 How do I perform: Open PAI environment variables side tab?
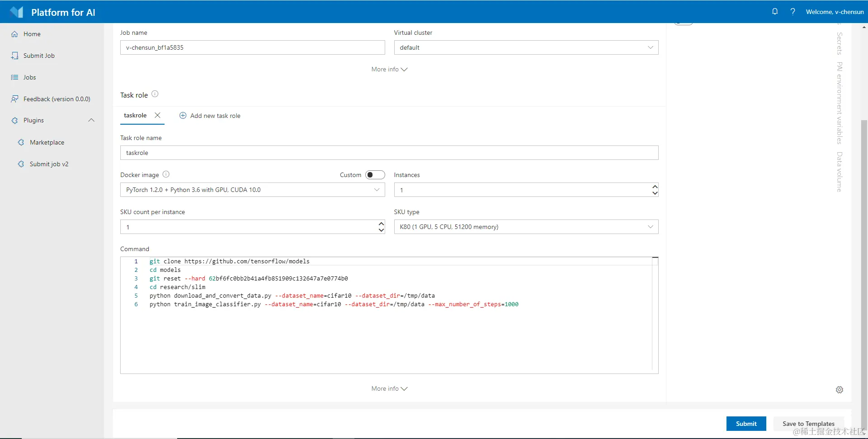(840, 103)
